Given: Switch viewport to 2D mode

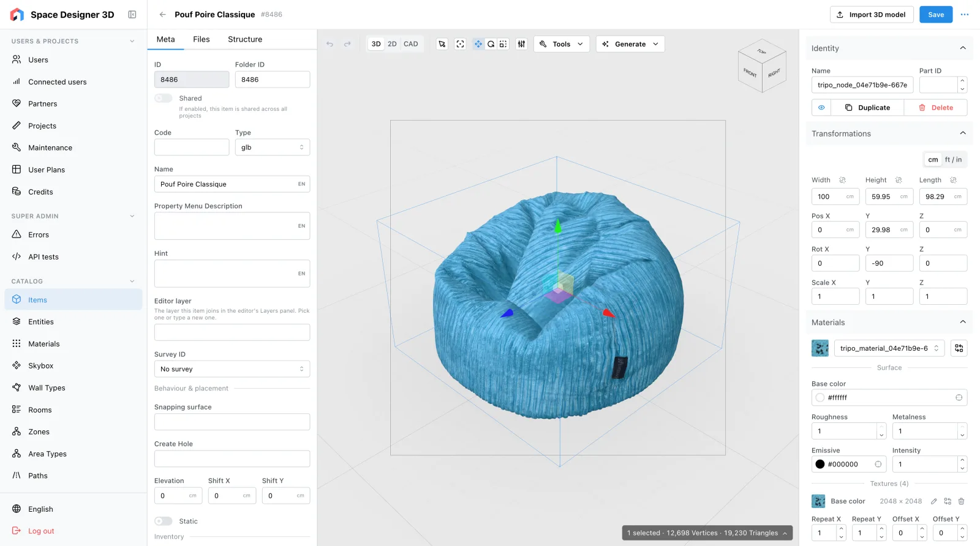Looking at the screenshot, I should pos(392,44).
